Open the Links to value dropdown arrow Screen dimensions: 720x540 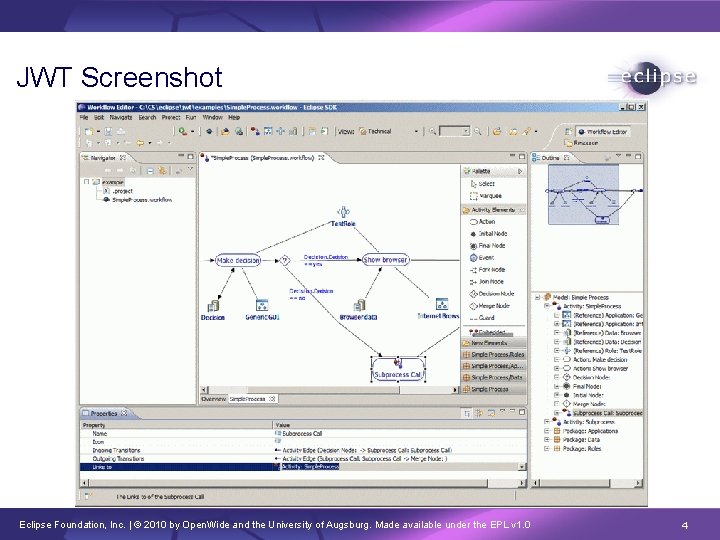click(x=522, y=467)
